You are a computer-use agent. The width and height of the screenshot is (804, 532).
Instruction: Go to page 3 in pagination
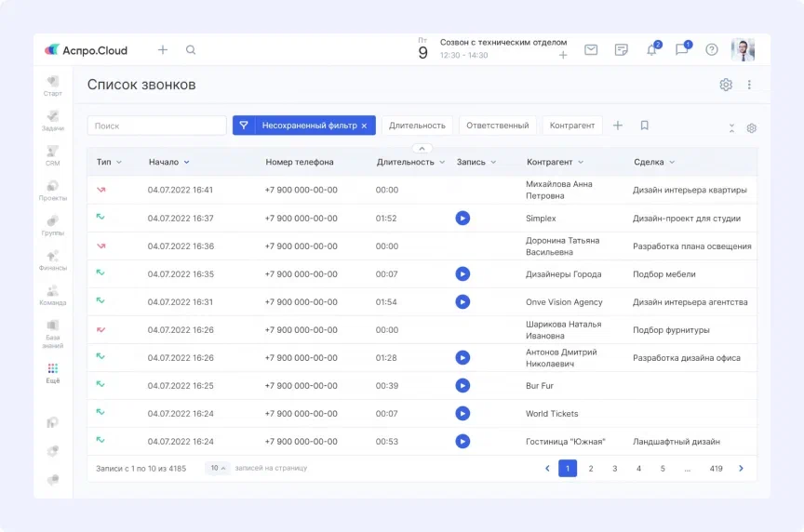point(615,469)
